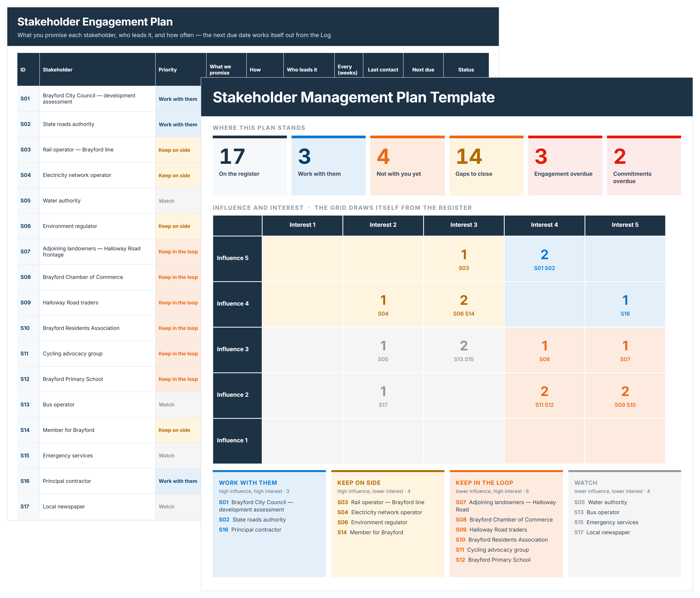Select the S01 ID cell in Engagement Plan table
The height and width of the screenshot is (598, 700).
28,99
